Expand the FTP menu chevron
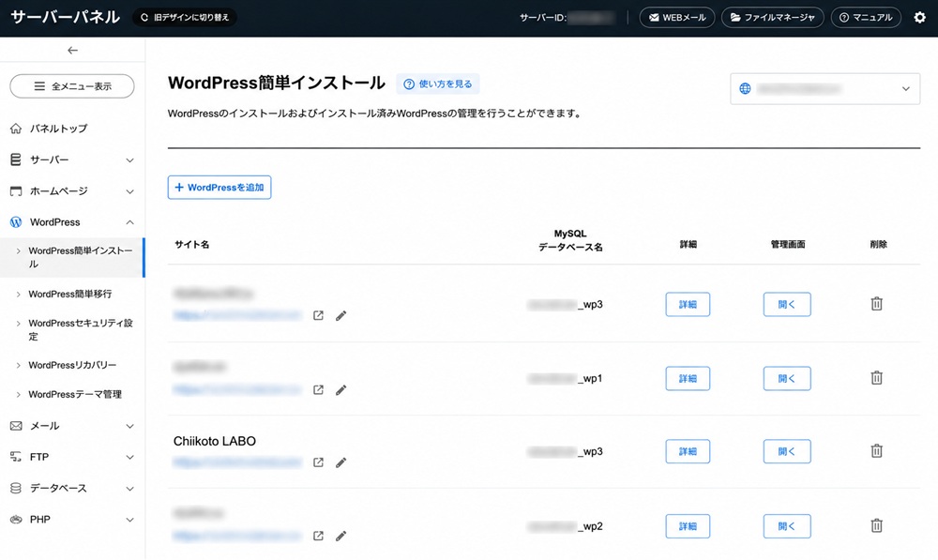Image resolution: width=938 pixels, height=560 pixels. click(x=129, y=457)
